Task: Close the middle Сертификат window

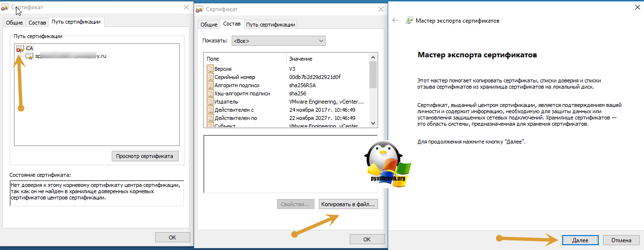Action: (x=381, y=9)
